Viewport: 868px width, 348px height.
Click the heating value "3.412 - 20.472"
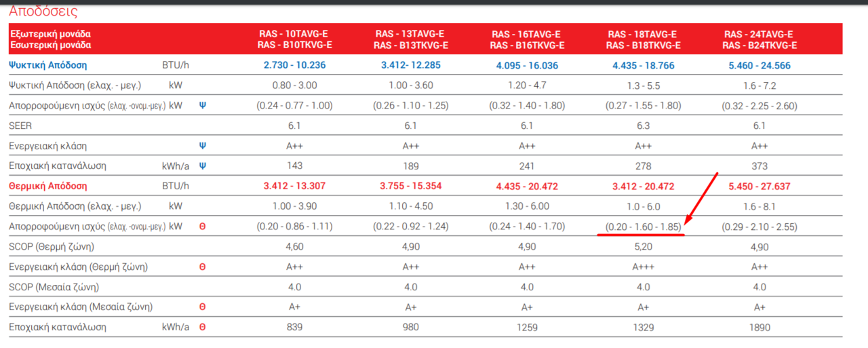click(x=644, y=186)
